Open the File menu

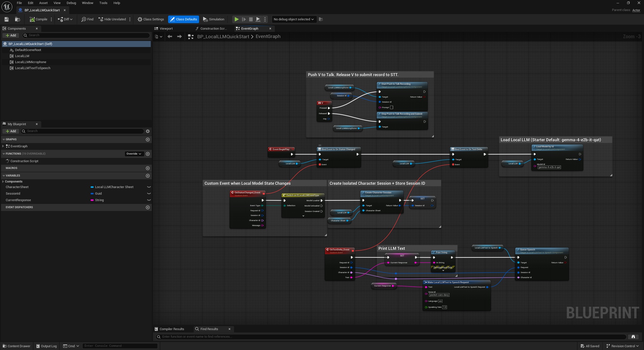coord(19,3)
